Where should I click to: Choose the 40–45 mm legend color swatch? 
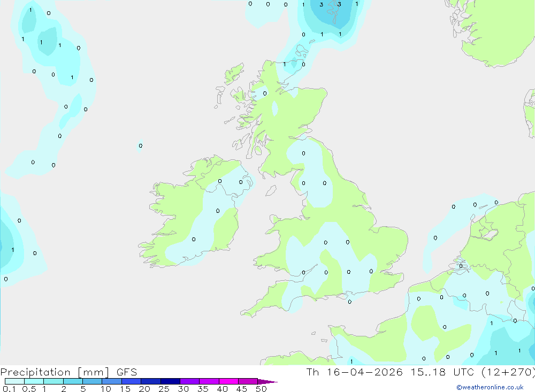[x=228, y=381]
